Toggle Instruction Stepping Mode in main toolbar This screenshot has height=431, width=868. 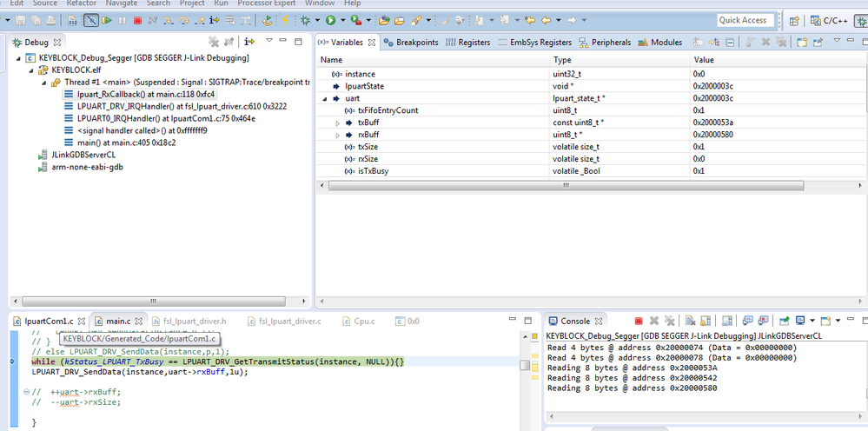point(215,21)
